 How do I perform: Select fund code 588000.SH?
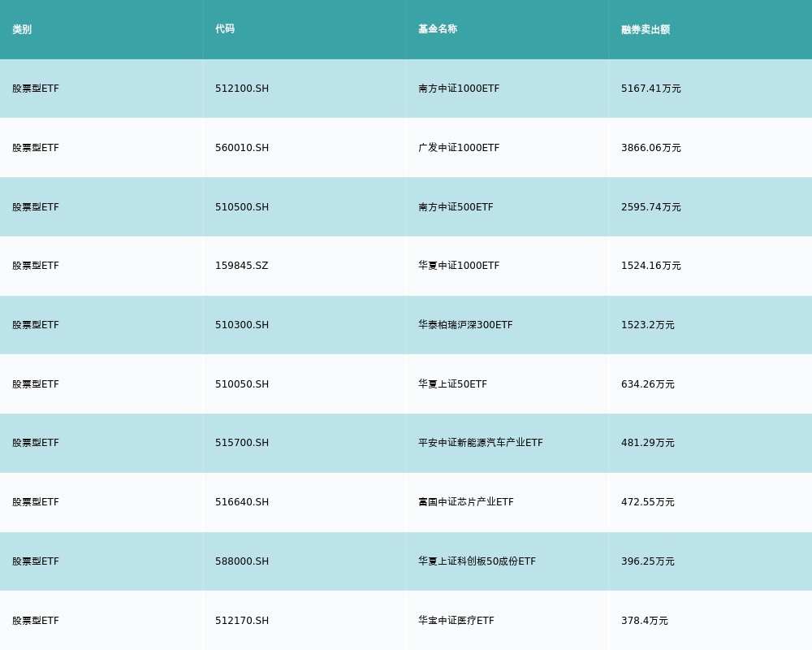click(242, 561)
